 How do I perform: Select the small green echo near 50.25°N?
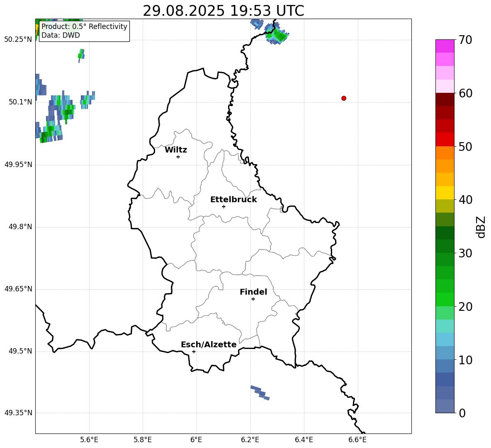click(81, 54)
